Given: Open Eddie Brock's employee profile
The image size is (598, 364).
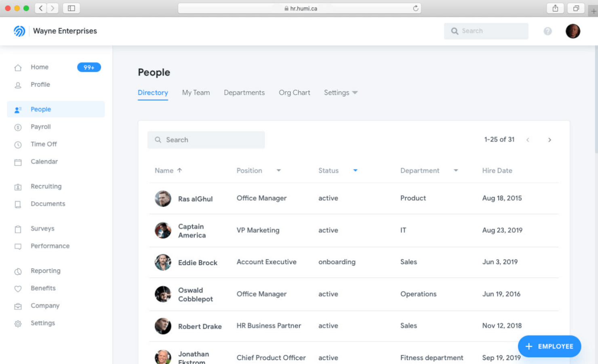Looking at the screenshot, I should [198, 262].
